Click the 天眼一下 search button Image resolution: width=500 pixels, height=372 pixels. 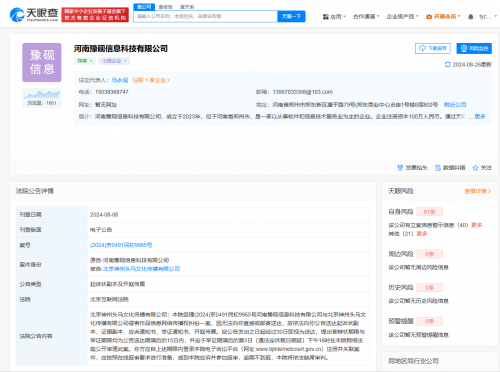coord(291,16)
